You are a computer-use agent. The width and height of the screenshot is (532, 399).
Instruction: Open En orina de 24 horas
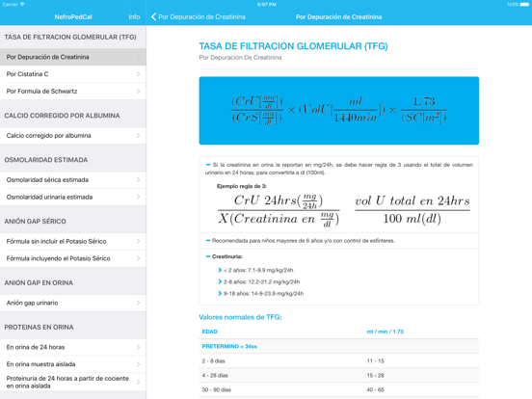coord(73,347)
